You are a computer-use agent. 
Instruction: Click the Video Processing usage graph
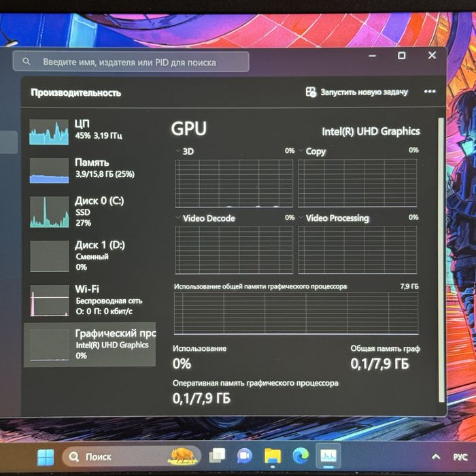tap(357, 250)
